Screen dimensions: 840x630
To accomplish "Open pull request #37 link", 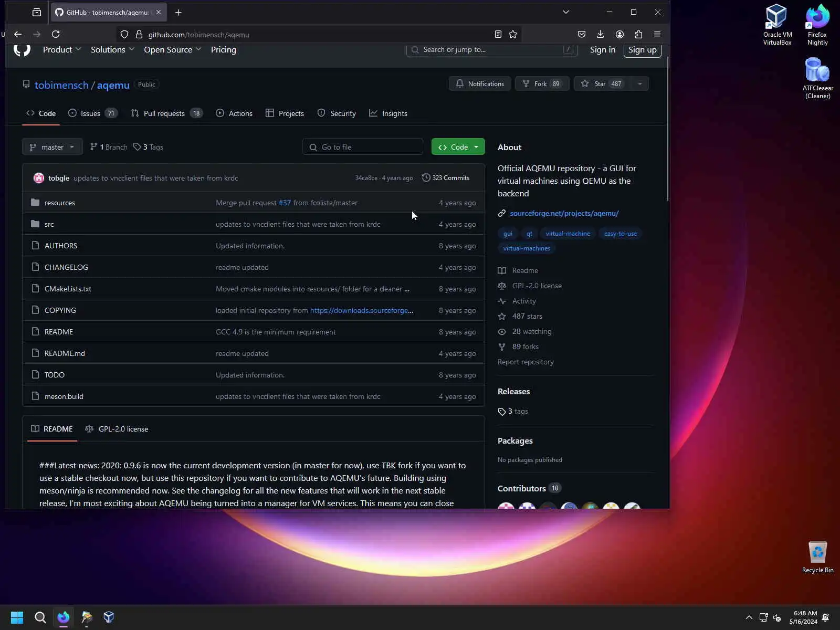I will point(285,203).
